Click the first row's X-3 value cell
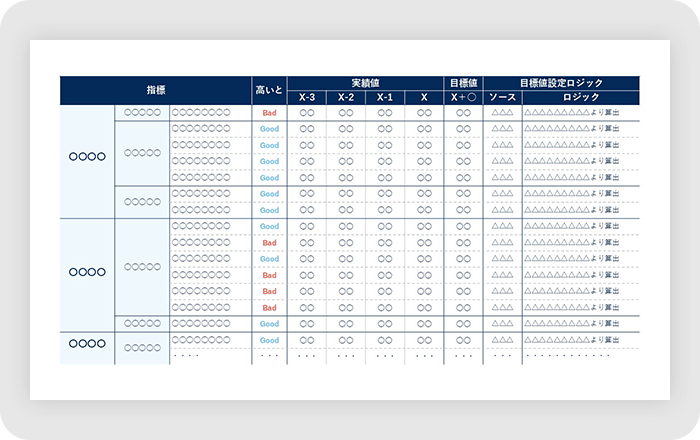The height and width of the screenshot is (440, 700). 307,113
